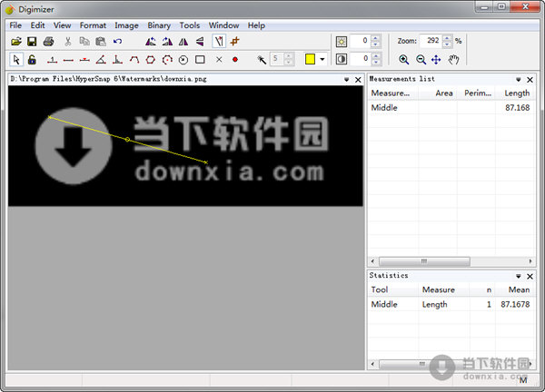Close the Statistics panel
Viewport: 545px width, 392px height.
click(x=530, y=276)
